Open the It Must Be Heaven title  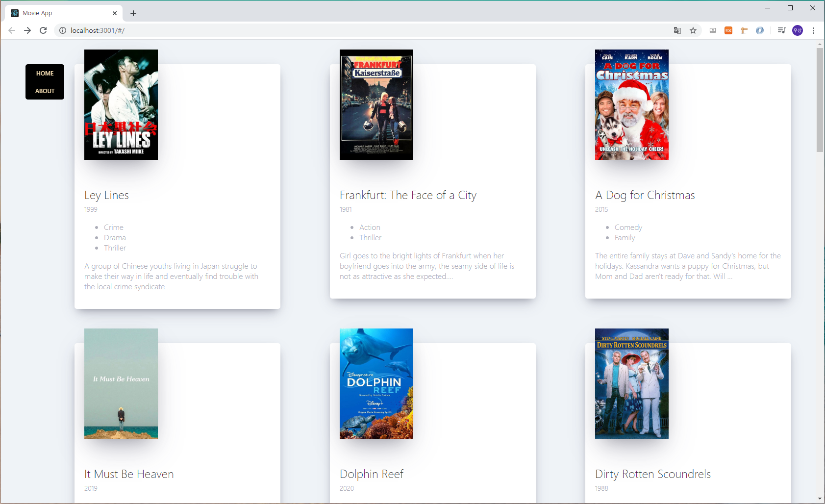[x=129, y=474]
